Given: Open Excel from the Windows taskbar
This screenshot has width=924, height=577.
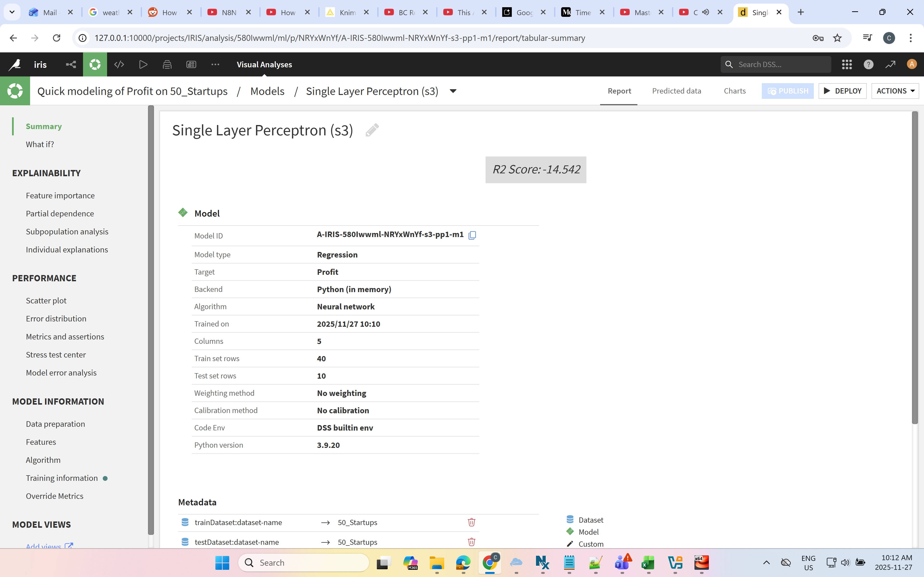Looking at the screenshot, I should coord(648,563).
